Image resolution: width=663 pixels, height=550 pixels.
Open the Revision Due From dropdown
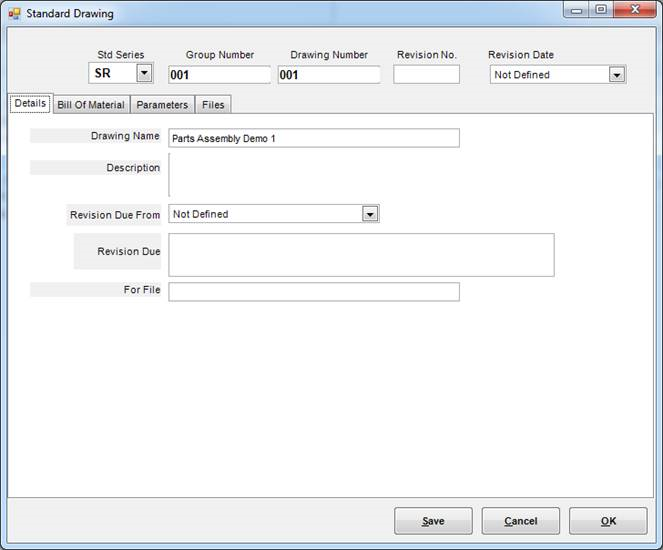[x=370, y=214]
